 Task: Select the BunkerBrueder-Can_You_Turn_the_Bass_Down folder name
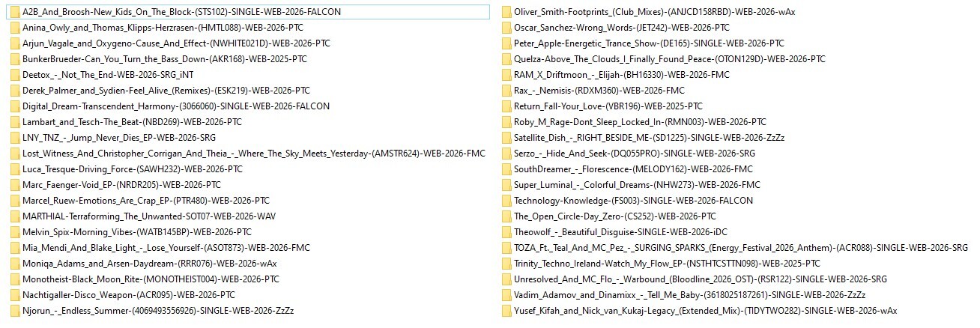click(165, 59)
